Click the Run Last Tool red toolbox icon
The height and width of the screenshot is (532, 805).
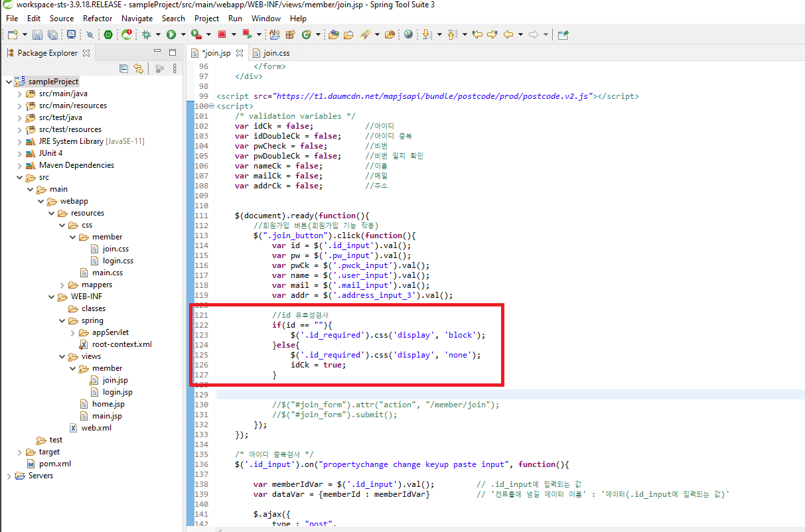point(196,34)
